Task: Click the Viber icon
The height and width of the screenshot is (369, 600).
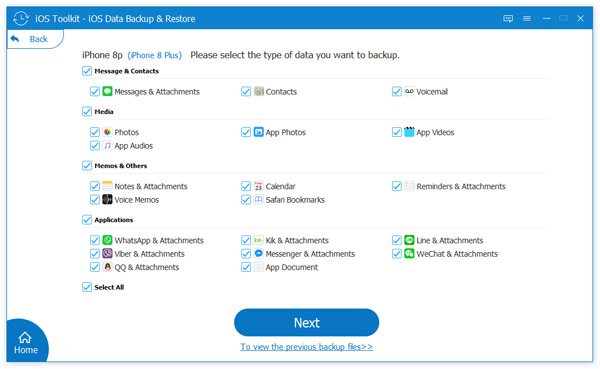Action: [108, 253]
